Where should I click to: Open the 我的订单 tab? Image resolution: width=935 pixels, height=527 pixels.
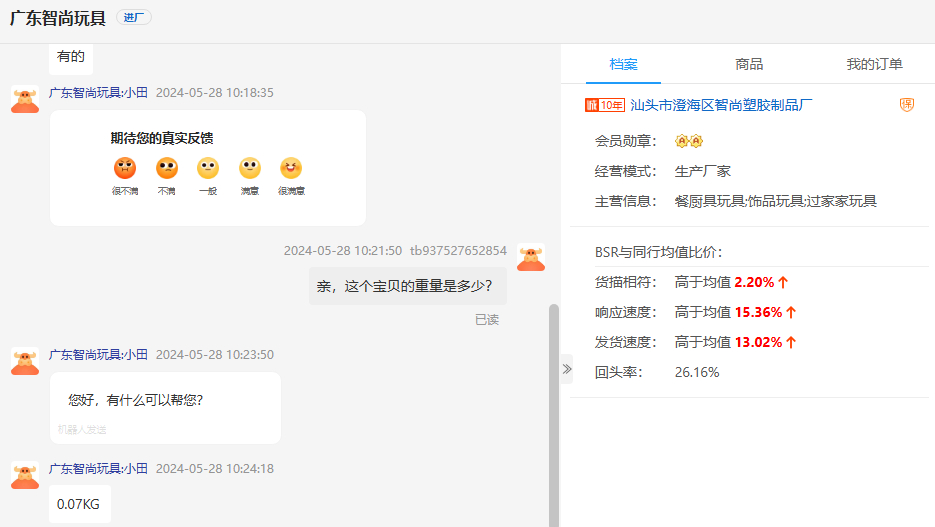pyautogui.click(x=874, y=64)
